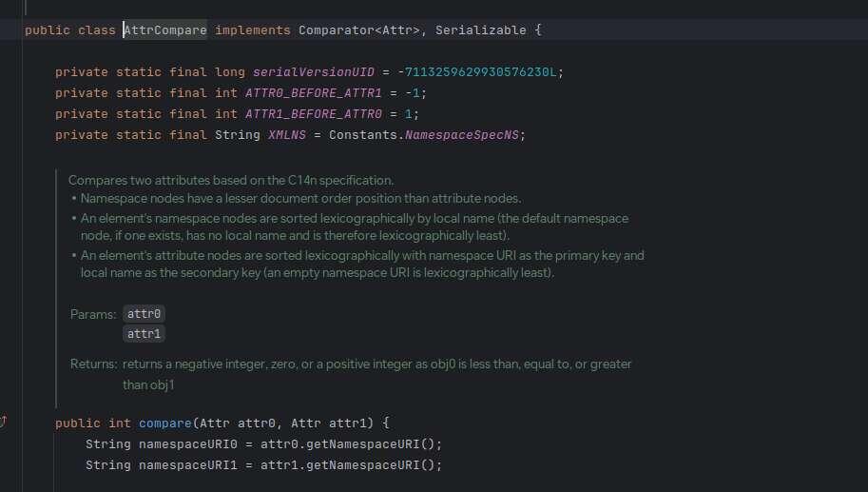
Task: Go to the Constants class reference
Action: (x=362, y=135)
